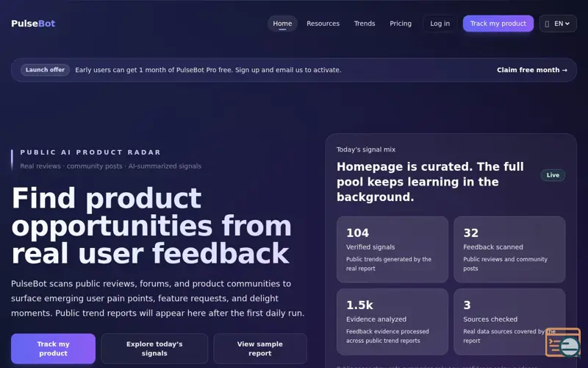Click the launch offer description text
The image size is (588, 368).
pos(208,70)
